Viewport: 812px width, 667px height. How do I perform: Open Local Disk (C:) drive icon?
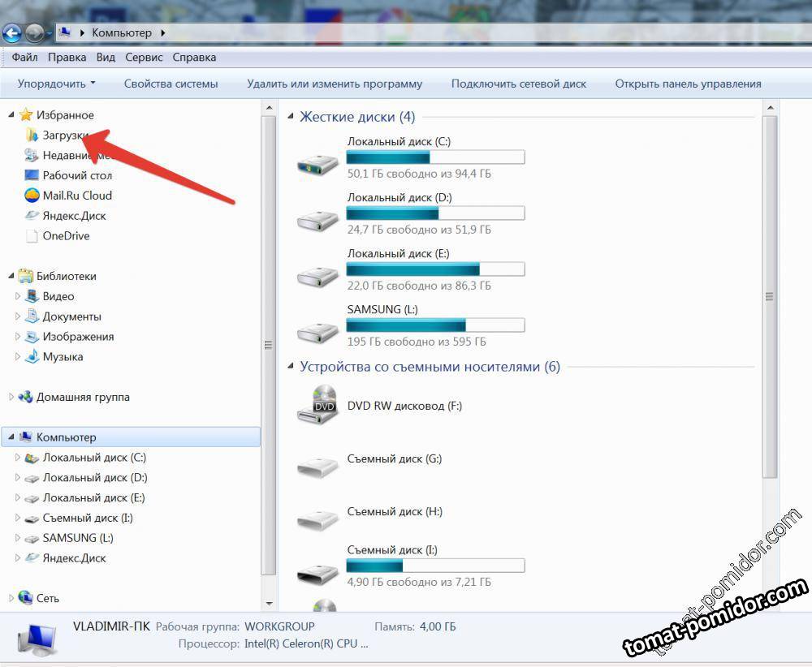coord(317,163)
